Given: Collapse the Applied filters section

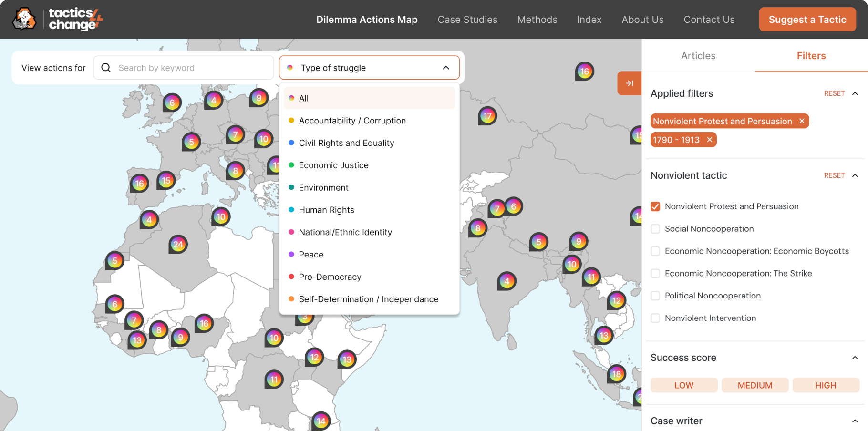Looking at the screenshot, I should coord(855,93).
